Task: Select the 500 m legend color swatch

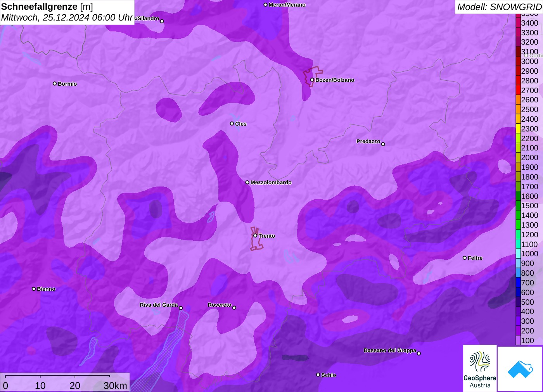Action: click(518, 302)
